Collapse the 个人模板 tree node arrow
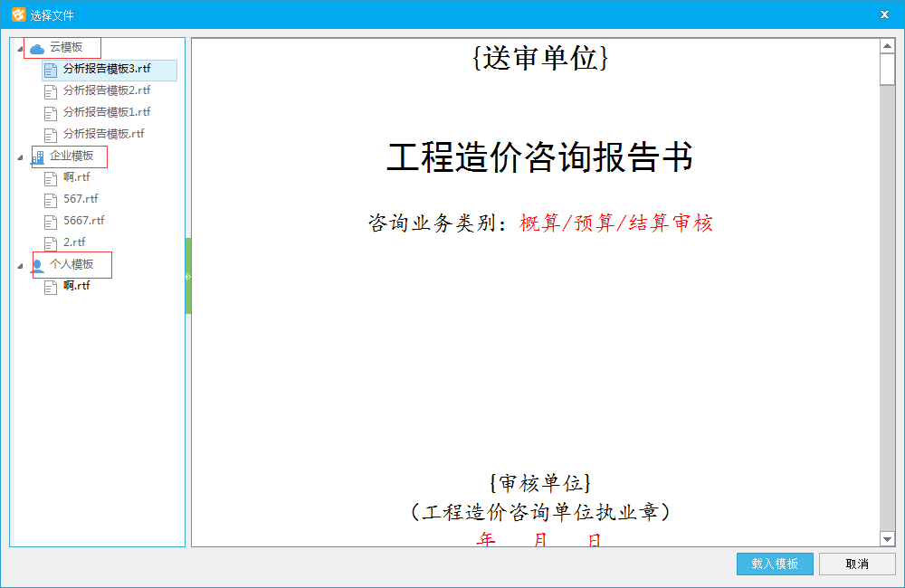This screenshot has width=905, height=588. click(x=20, y=266)
